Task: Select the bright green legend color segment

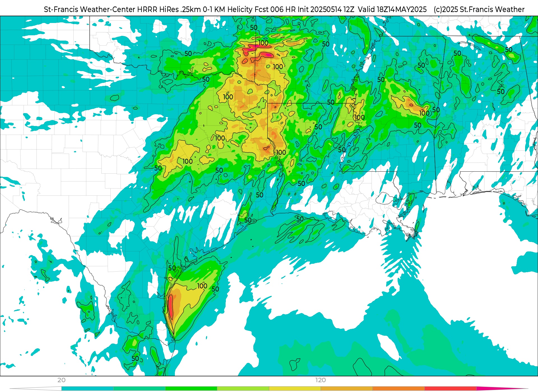Action: point(191,389)
